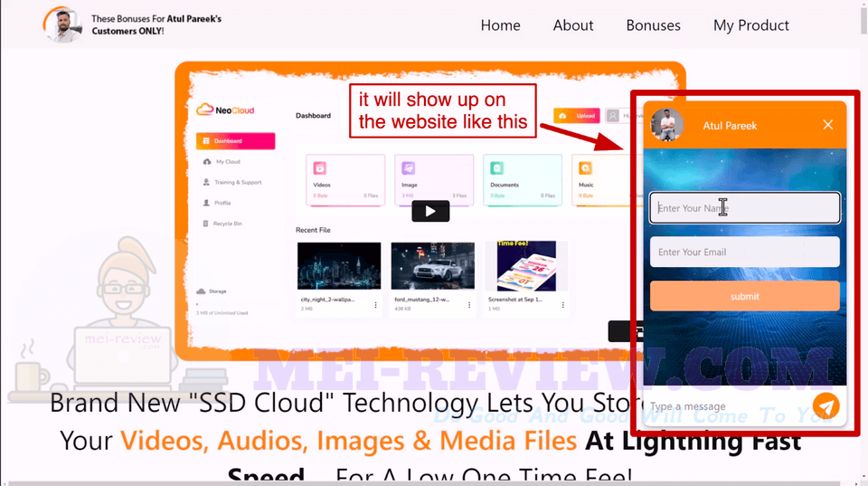This screenshot has height=486, width=868.
Task: Close the Atul Pareek chat widget
Action: click(x=827, y=125)
